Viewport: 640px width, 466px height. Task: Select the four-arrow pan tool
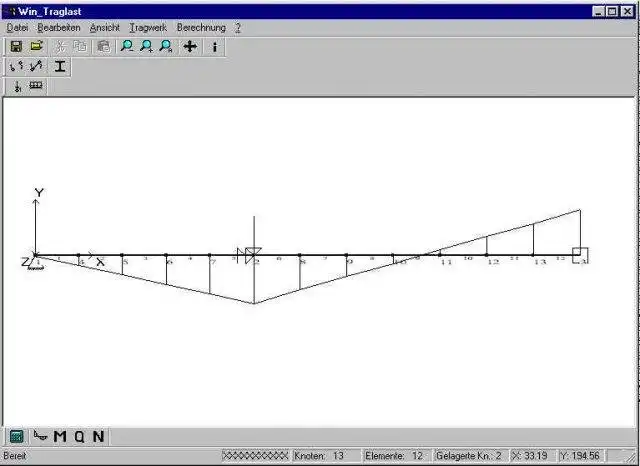pyautogui.click(x=190, y=47)
